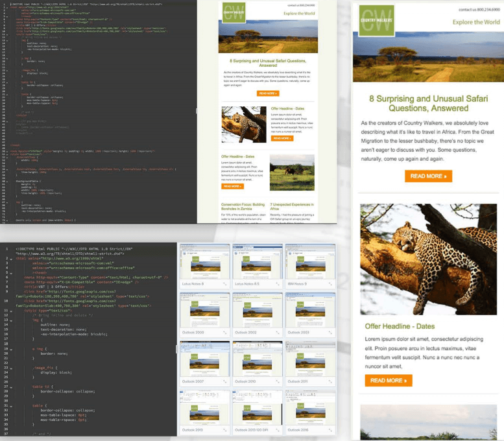The width and height of the screenshot is (504, 441).
Task: Click the Country Walkers logo in the top desktop preview
Action: point(233,12)
